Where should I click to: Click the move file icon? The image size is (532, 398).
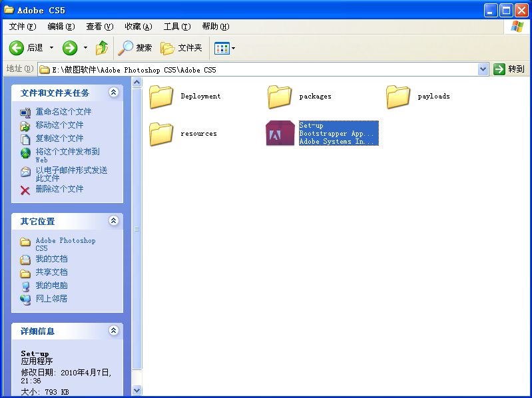pyautogui.click(x=25, y=126)
